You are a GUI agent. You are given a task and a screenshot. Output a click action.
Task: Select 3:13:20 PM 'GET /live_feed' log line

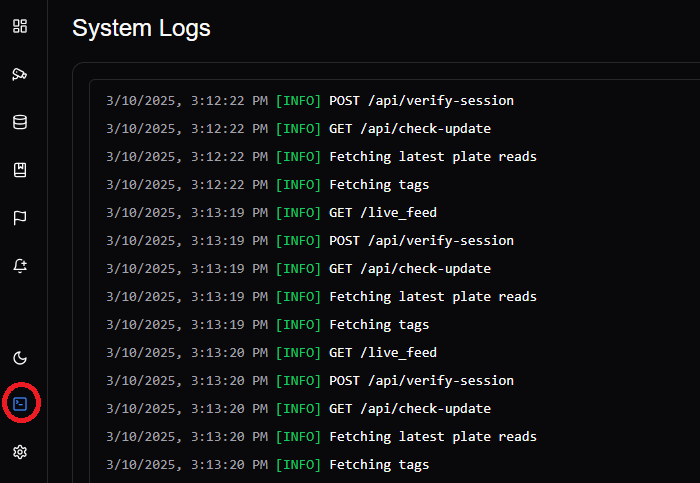point(271,353)
